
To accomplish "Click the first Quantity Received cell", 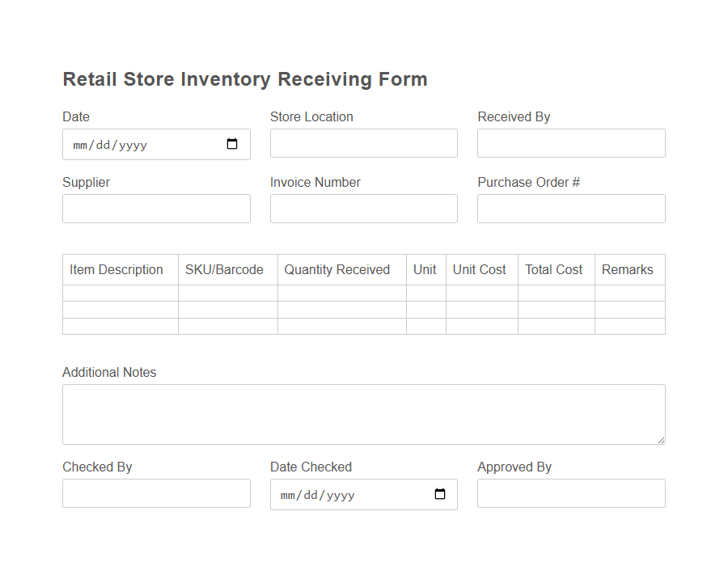I will pyautogui.click(x=341, y=293).
